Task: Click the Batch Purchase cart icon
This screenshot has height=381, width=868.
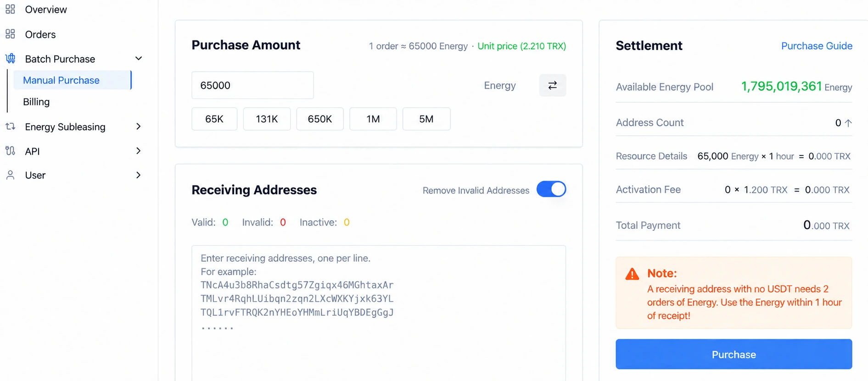Action: 10,58
